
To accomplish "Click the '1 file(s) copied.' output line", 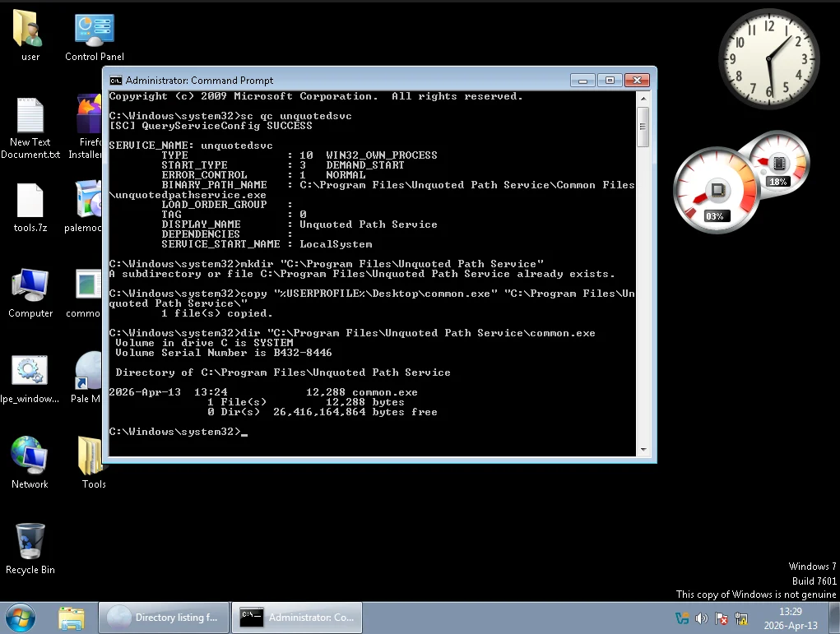I will point(217,313).
